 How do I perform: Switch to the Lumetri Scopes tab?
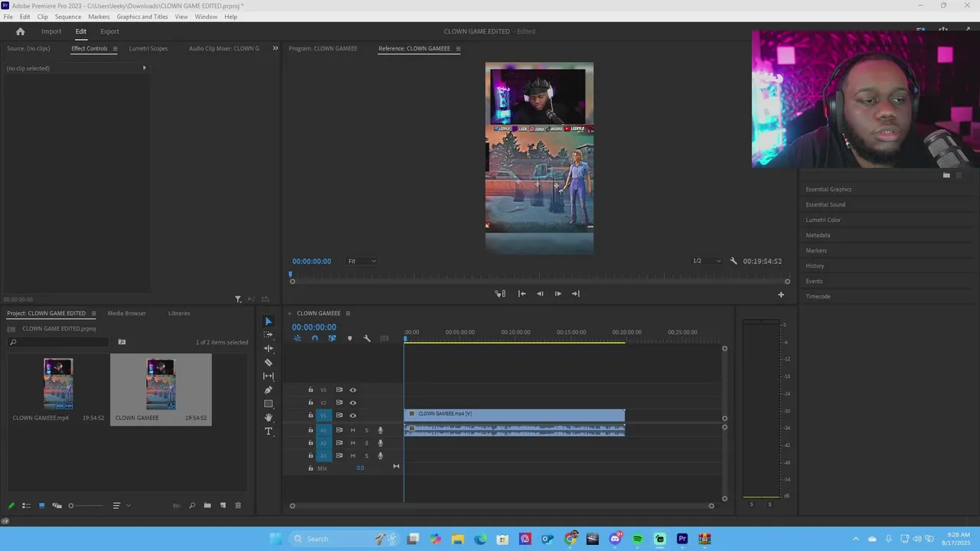pyautogui.click(x=149, y=48)
